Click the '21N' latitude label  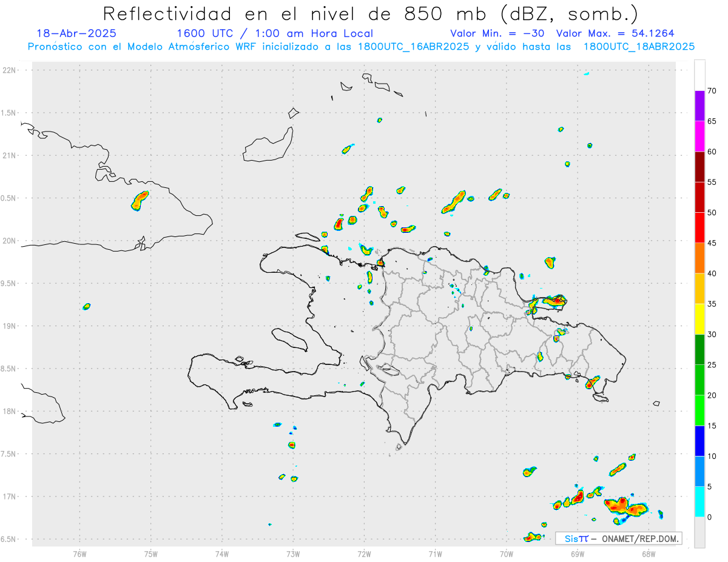click(10, 155)
